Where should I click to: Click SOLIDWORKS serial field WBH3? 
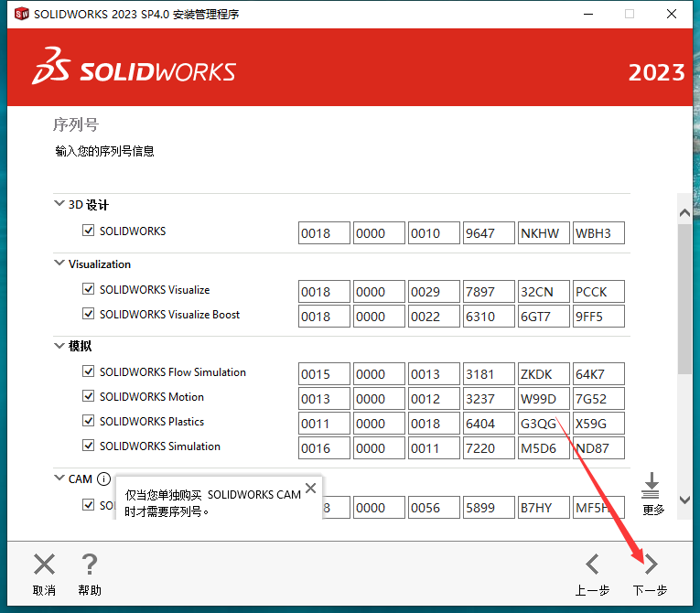[598, 233]
